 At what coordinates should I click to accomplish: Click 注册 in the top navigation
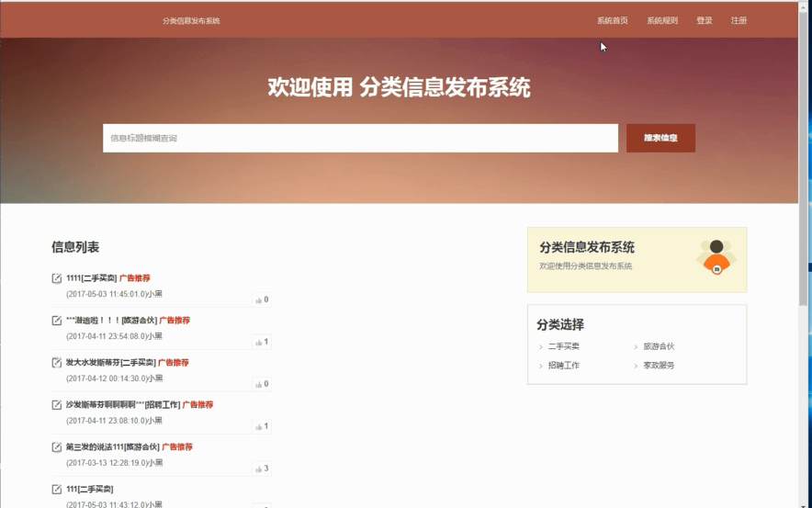point(739,21)
